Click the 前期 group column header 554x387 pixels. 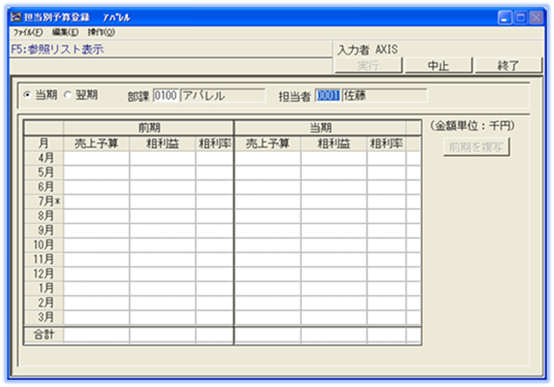[x=148, y=128]
